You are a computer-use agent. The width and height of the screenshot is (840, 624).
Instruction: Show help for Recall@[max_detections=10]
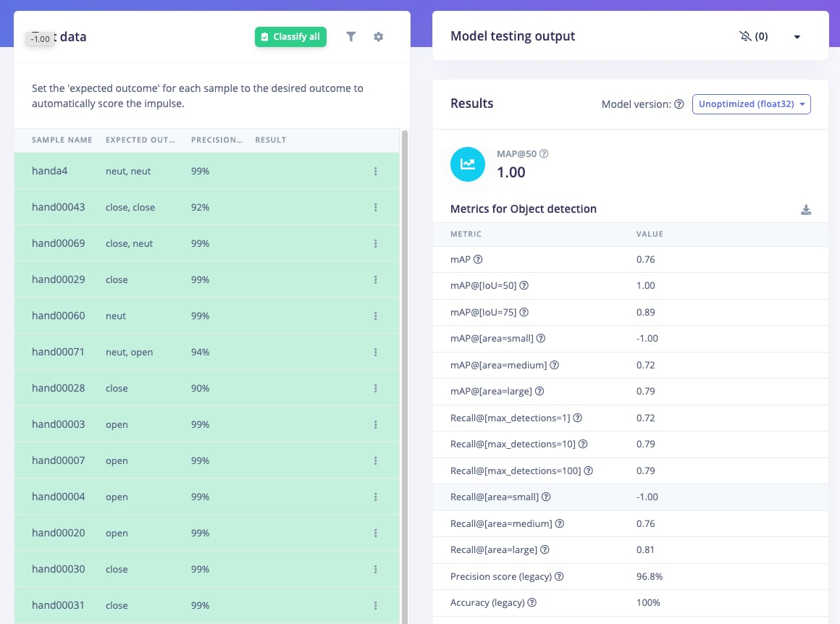[x=583, y=444]
